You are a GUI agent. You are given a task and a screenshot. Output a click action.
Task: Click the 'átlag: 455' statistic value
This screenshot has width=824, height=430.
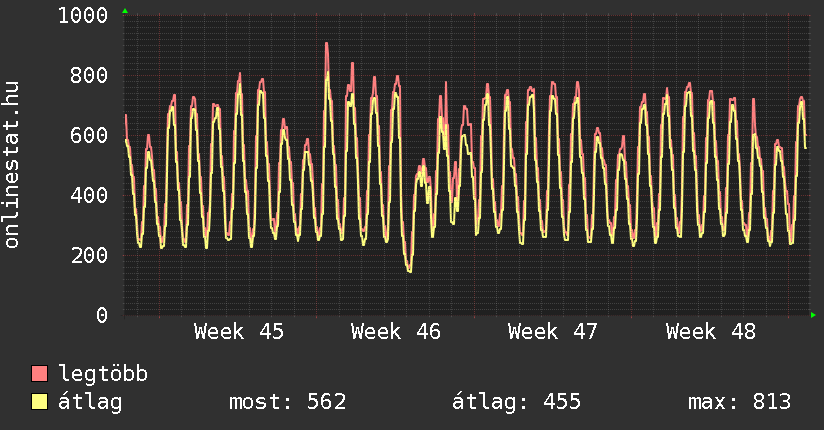click(x=516, y=402)
